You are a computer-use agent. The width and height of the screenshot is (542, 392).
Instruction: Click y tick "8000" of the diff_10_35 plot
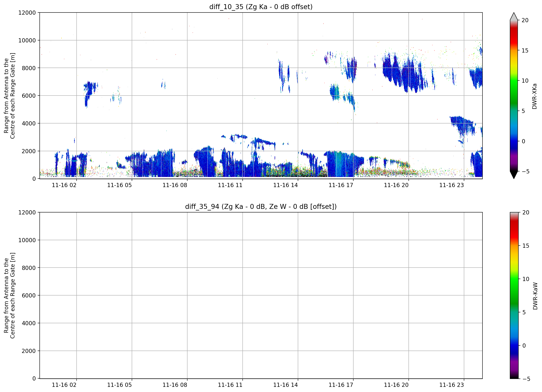point(29,68)
